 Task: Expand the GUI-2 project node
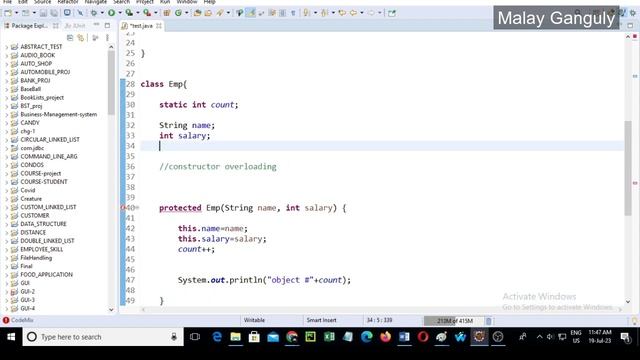[7, 292]
